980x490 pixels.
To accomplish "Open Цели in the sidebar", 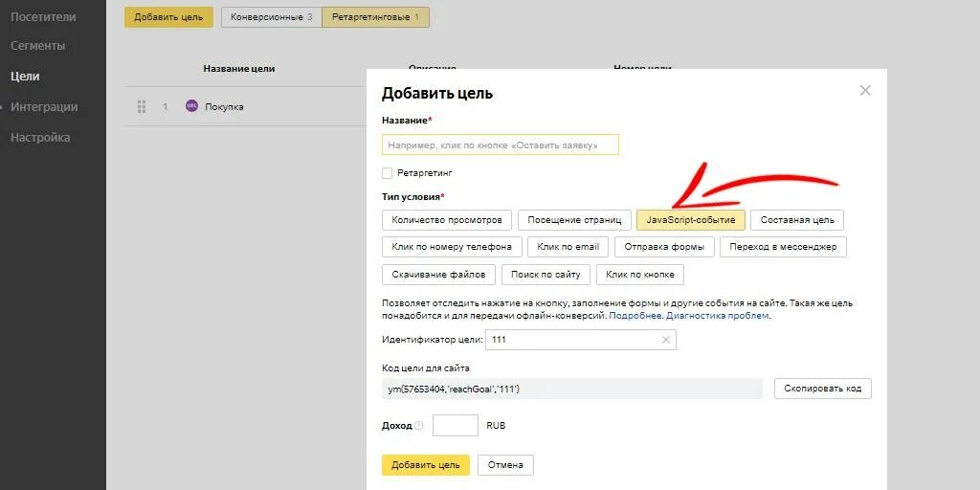I will [25, 77].
